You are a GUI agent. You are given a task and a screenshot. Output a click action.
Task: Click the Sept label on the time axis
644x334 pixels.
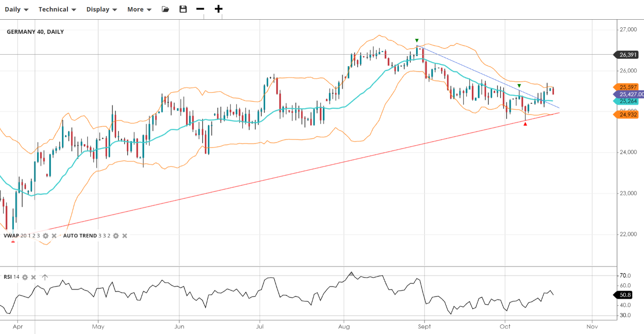coord(425,328)
